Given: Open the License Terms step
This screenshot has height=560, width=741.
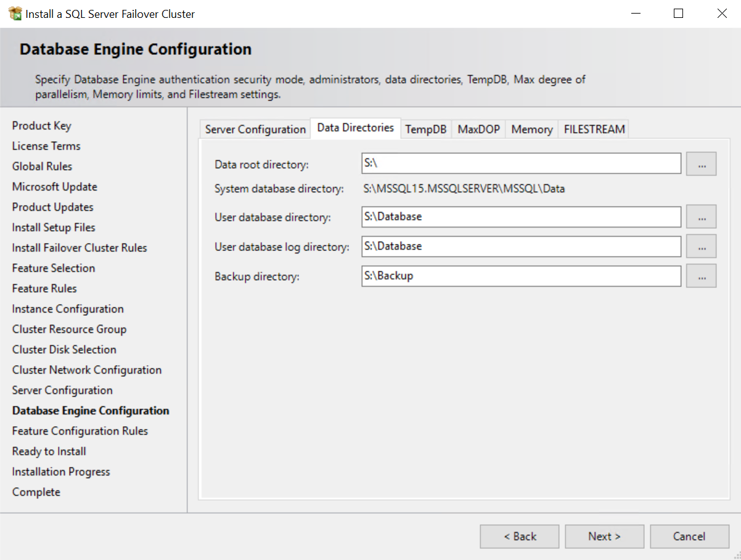Looking at the screenshot, I should pos(46,146).
